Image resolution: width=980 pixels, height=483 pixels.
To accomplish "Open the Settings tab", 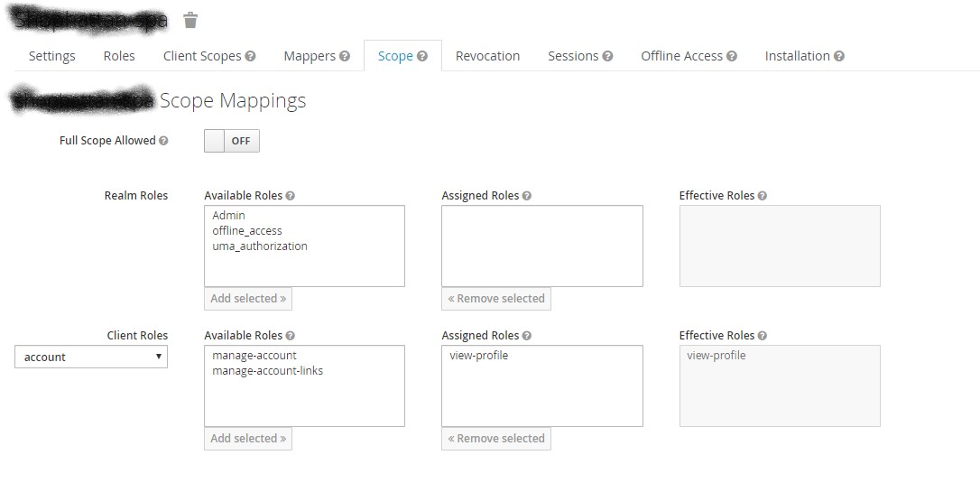I will point(51,56).
